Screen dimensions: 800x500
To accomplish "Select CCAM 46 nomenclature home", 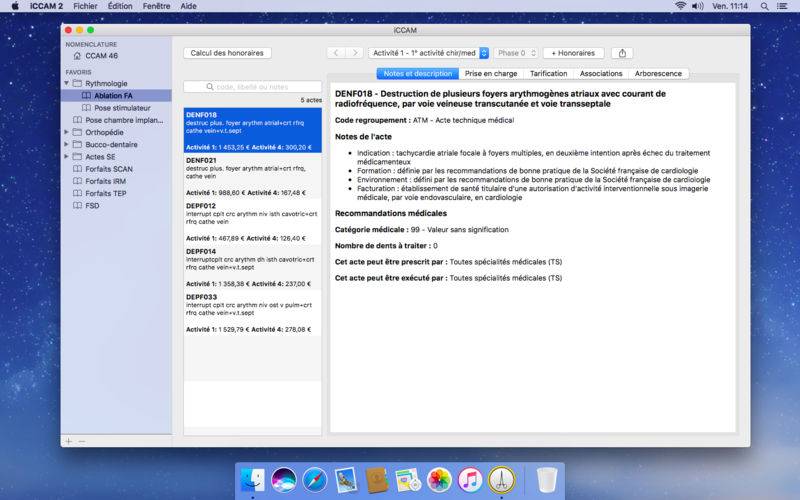I will coord(101,56).
